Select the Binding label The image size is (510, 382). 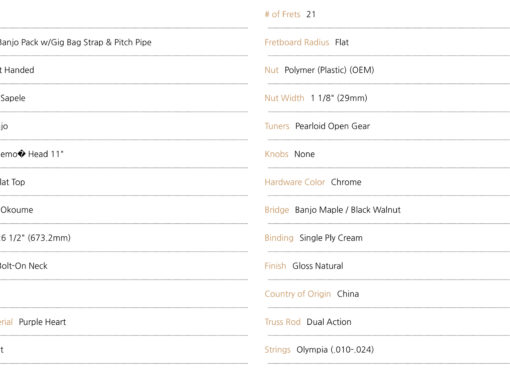(279, 238)
